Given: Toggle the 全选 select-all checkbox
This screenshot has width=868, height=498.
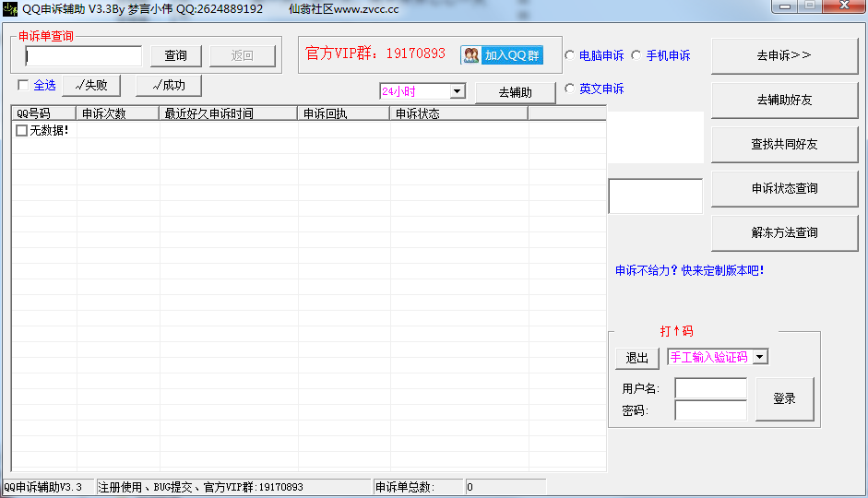Looking at the screenshot, I should pos(23,86).
